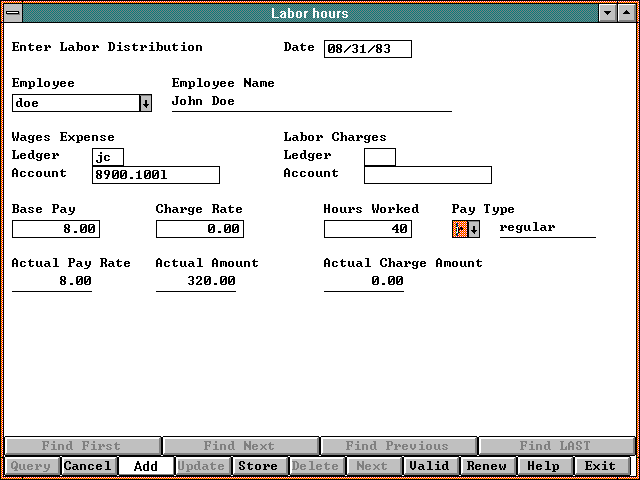Viewport: 640px width, 480px height.
Task: Click the Date input field
Action: pyautogui.click(x=367, y=49)
